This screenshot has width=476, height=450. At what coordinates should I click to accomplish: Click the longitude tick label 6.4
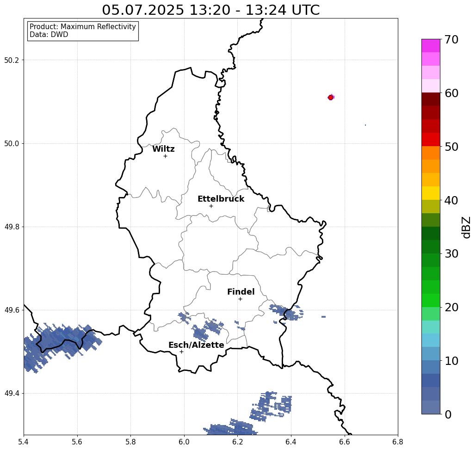pyautogui.click(x=291, y=442)
